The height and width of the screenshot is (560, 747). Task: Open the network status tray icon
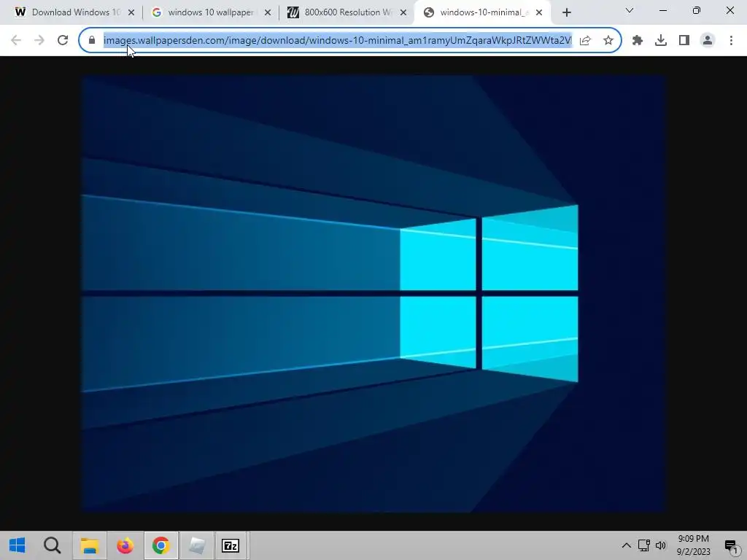pyautogui.click(x=643, y=545)
